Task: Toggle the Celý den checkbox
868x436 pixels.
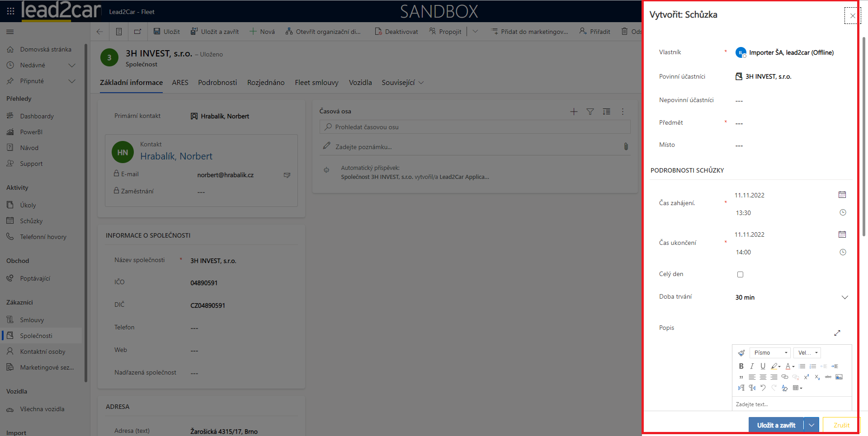Action: [740, 275]
